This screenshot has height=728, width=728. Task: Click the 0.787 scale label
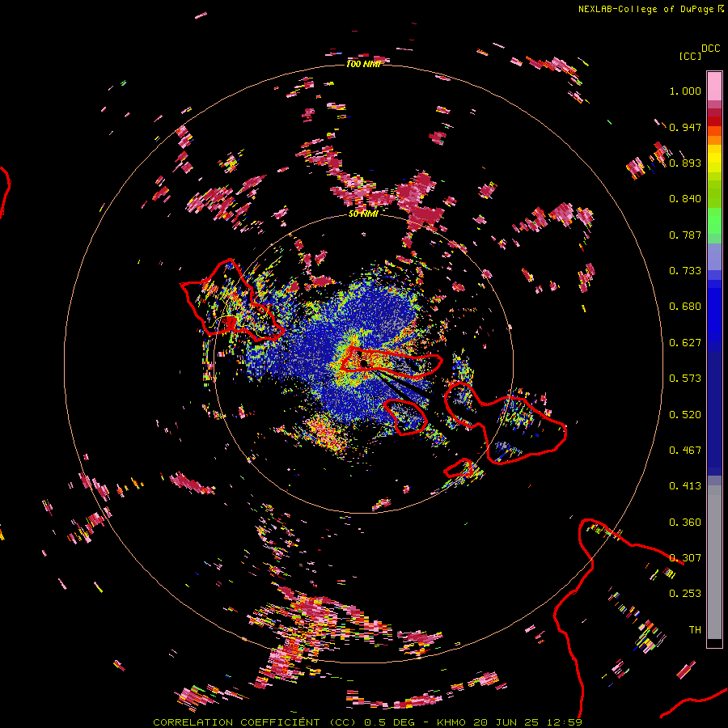tap(685, 235)
